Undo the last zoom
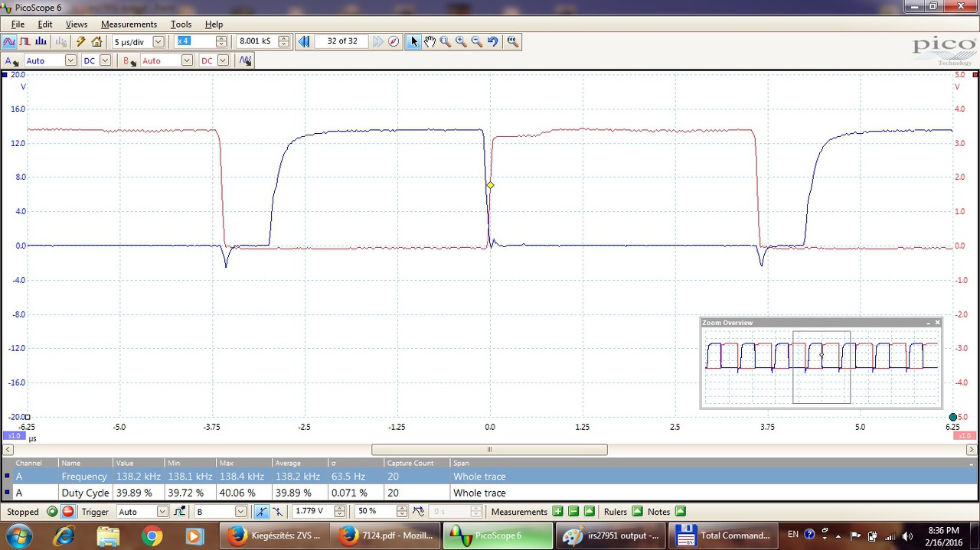The width and height of the screenshot is (980, 550). 492,41
